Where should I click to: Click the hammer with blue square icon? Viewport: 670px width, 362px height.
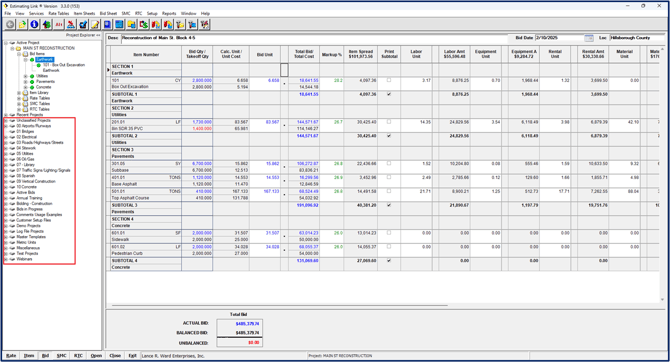coord(192,24)
